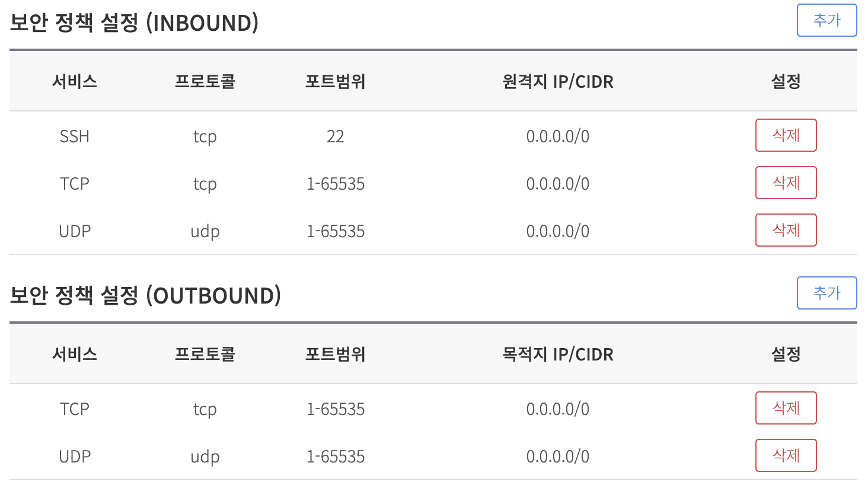
Task: Delete the inbound TCP 1-65535 rule
Action: [786, 183]
